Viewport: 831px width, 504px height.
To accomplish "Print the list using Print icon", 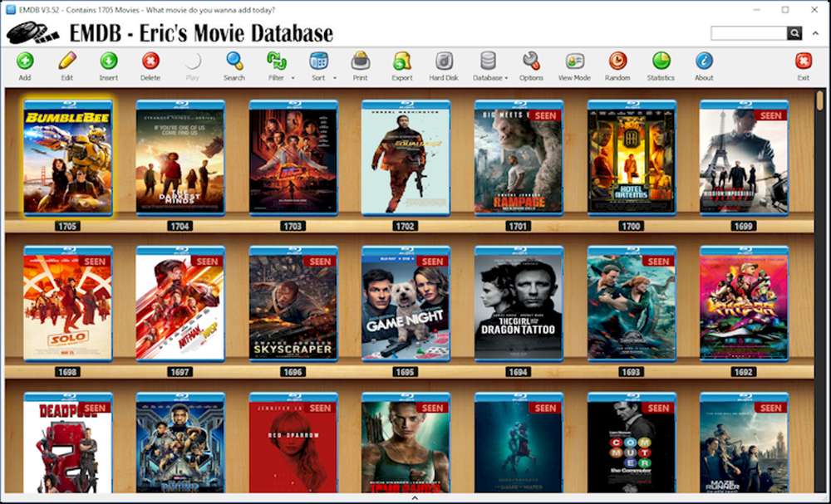I will 361,61.
